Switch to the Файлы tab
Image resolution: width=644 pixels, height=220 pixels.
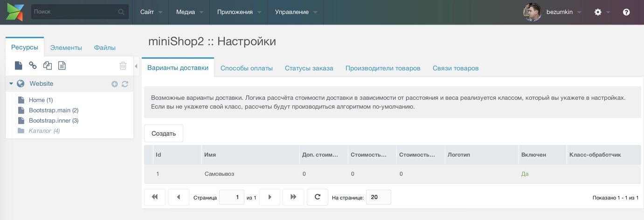pyautogui.click(x=105, y=48)
